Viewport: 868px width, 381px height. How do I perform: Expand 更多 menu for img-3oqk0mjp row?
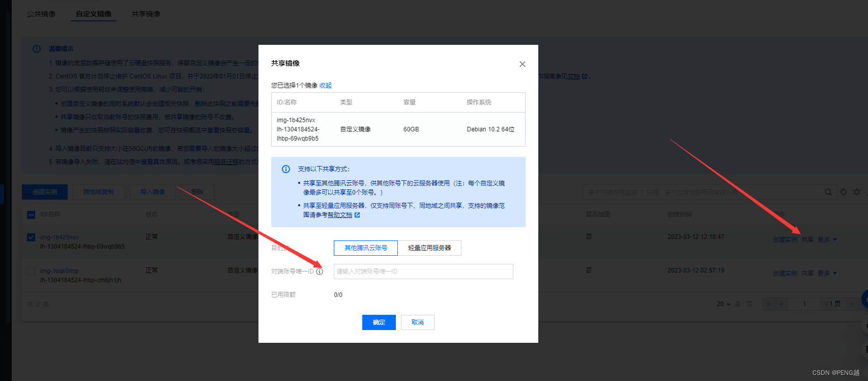pos(827,274)
